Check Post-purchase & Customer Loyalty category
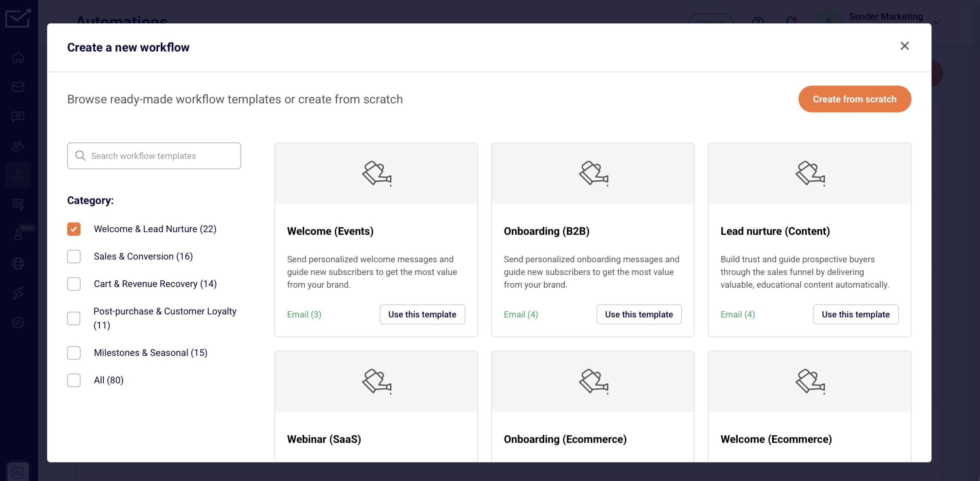 coord(74,318)
